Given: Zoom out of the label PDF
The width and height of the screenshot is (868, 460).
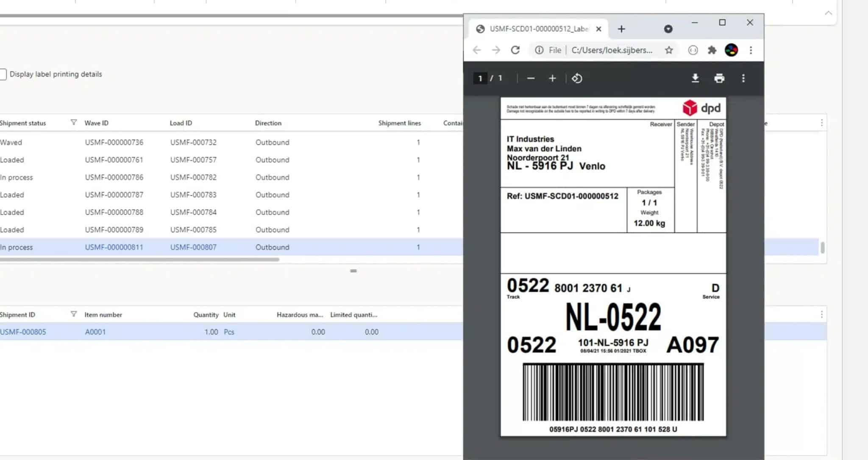Looking at the screenshot, I should tap(531, 78).
